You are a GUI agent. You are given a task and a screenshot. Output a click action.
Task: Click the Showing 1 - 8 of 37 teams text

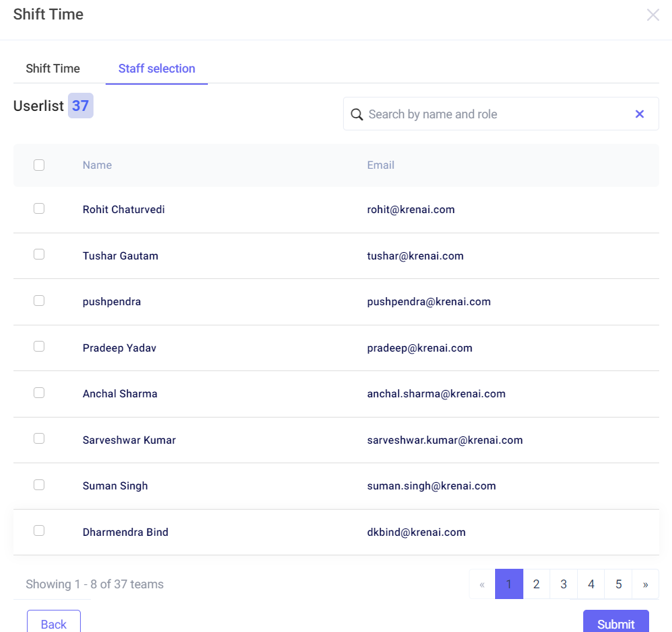pos(95,584)
